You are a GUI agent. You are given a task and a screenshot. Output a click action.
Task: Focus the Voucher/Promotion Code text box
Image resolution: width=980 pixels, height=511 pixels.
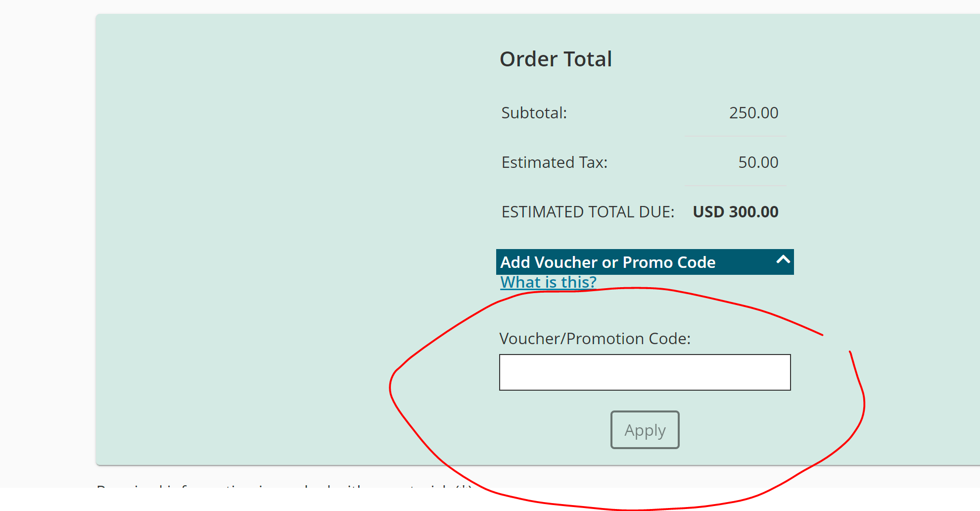pos(645,372)
